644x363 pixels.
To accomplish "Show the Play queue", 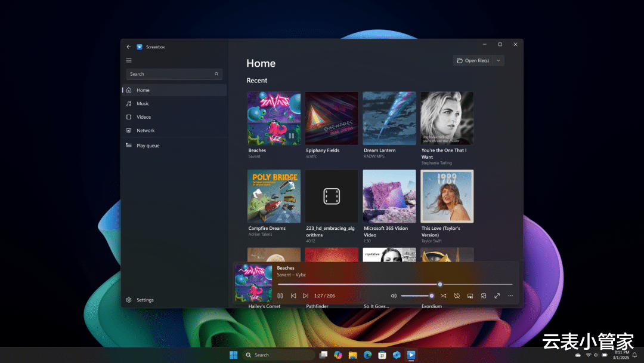I will (x=174, y=146).
